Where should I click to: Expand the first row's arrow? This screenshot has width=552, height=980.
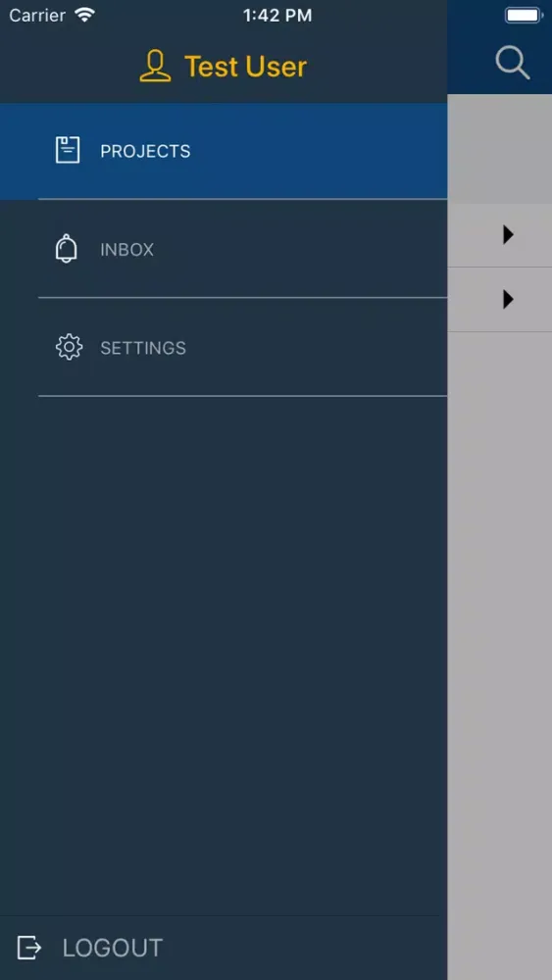508,235
